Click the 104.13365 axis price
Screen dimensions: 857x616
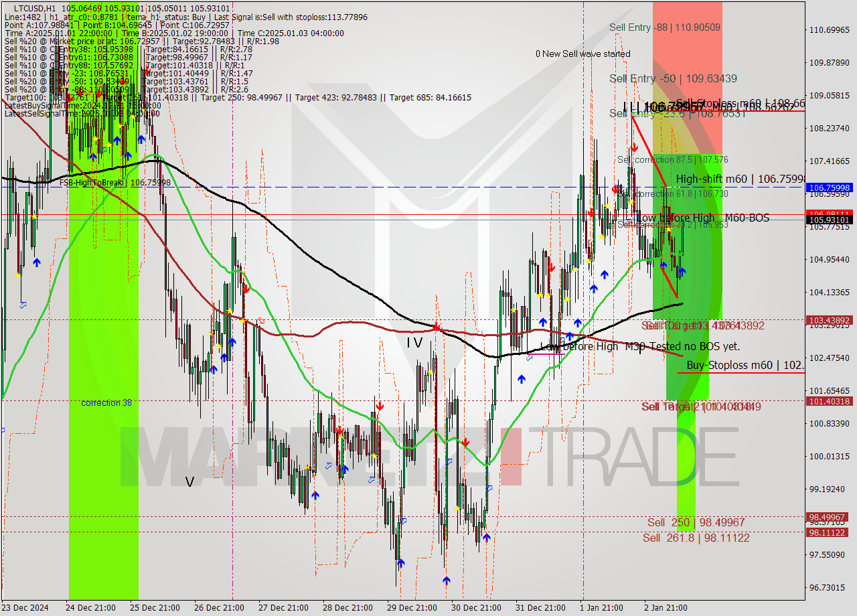tap(830, 292)
